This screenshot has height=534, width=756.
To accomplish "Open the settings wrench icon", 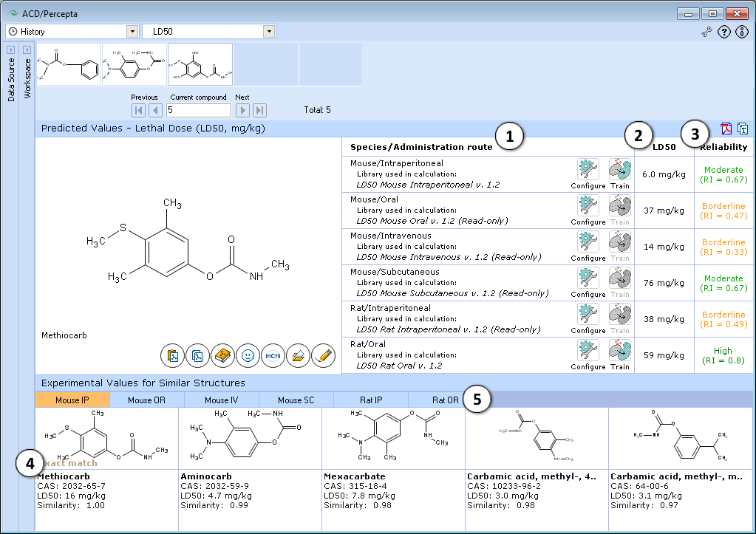I will coord(706,32).
